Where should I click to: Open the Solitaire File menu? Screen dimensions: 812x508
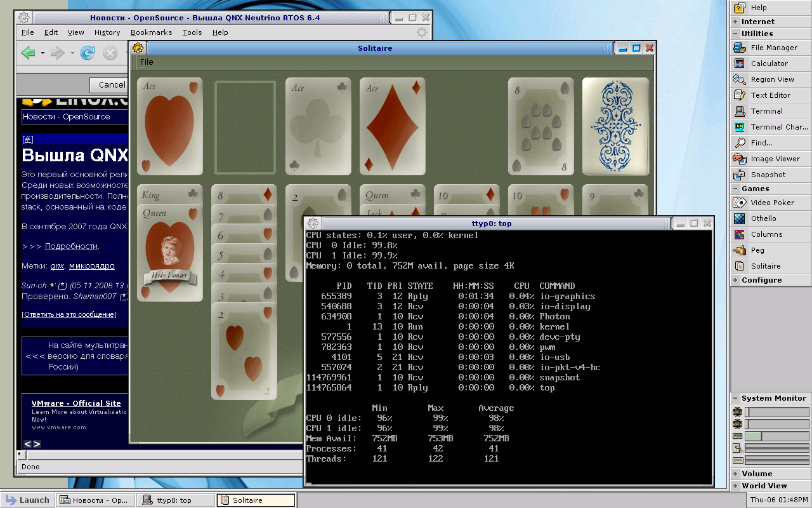147,62
